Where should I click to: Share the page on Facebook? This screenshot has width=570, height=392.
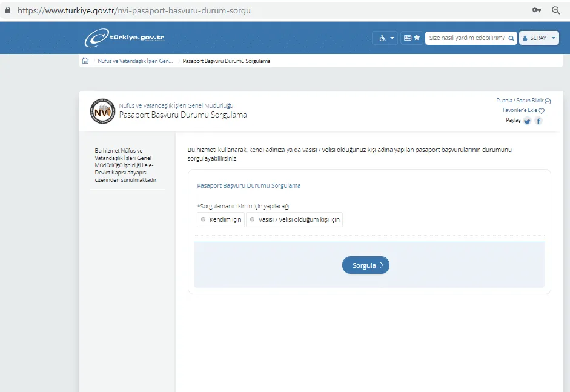point(539,121)
